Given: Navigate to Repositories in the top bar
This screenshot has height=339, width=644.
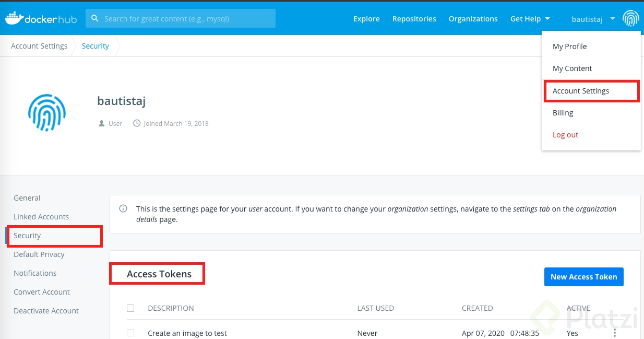Looking at the screenshot, I should coord(414,18).
